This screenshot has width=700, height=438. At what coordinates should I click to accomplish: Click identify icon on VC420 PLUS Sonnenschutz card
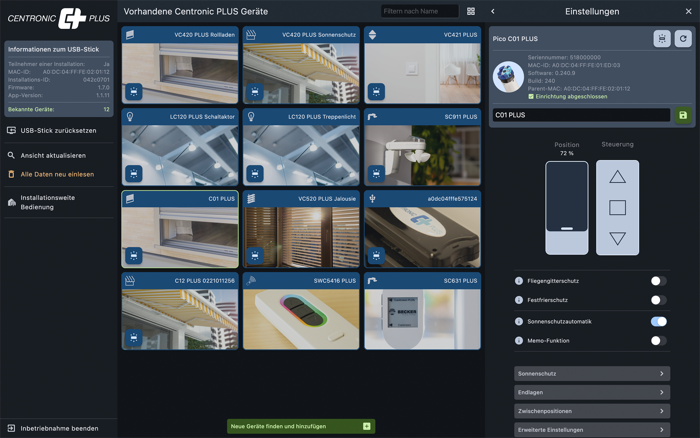coord(255,92)
